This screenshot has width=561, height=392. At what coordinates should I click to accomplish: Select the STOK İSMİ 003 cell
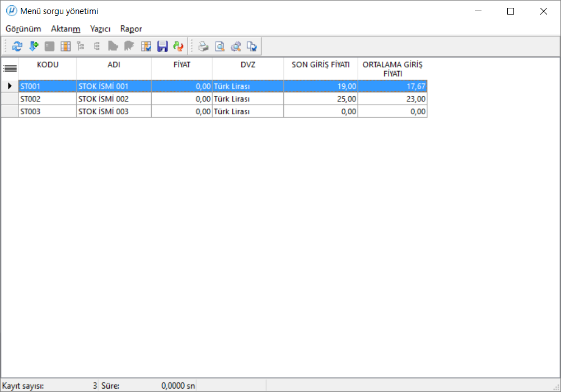pyautogui.click(x=114, y=111)
